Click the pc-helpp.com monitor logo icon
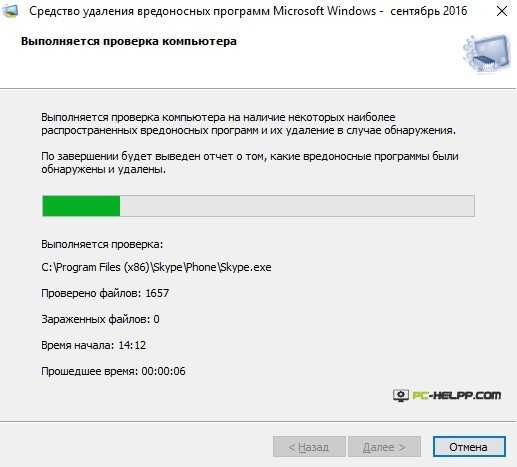517x467 pixels. 401,396
